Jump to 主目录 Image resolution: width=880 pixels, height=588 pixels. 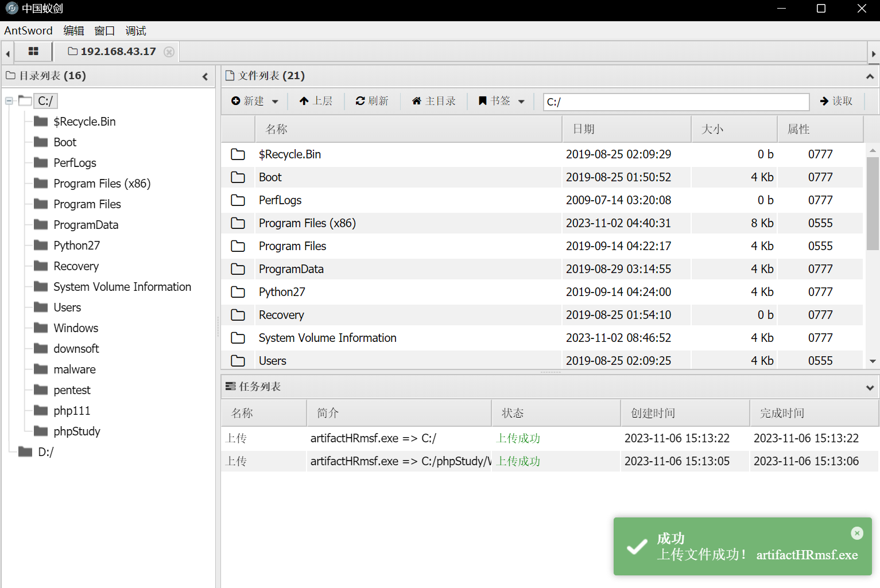[434, 101]
